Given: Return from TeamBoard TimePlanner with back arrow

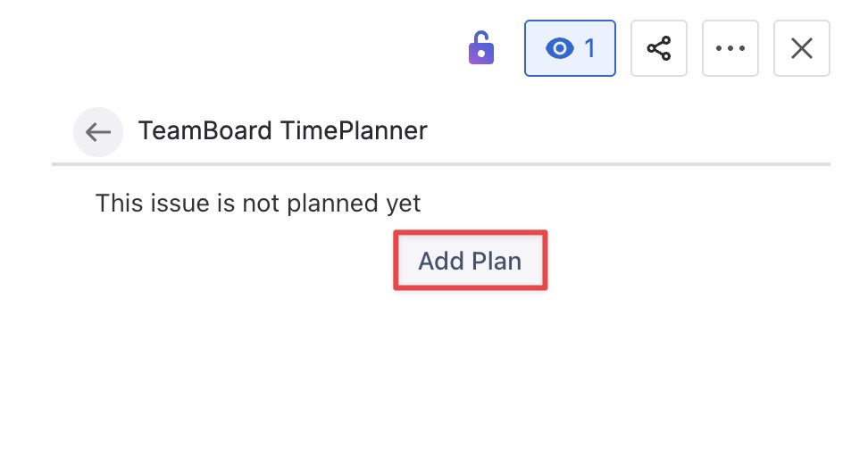Looking at the screenshot, I should point(97,132).
